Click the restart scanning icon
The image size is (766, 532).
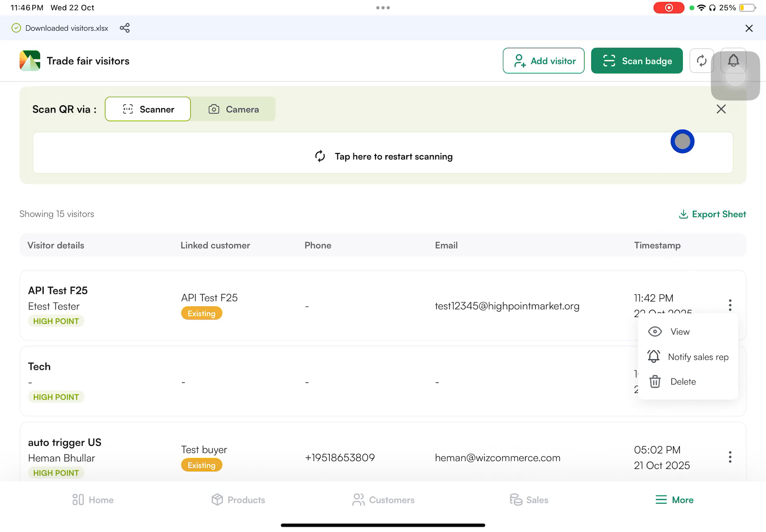pyautogui.click(x=320, y=156)
